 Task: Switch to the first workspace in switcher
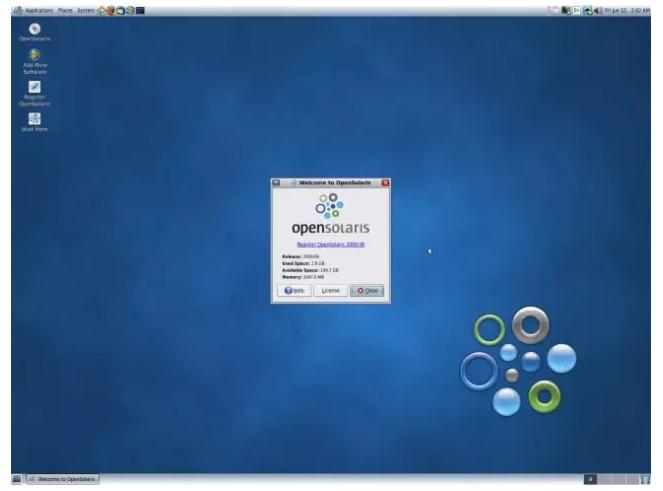pos(590,479)
